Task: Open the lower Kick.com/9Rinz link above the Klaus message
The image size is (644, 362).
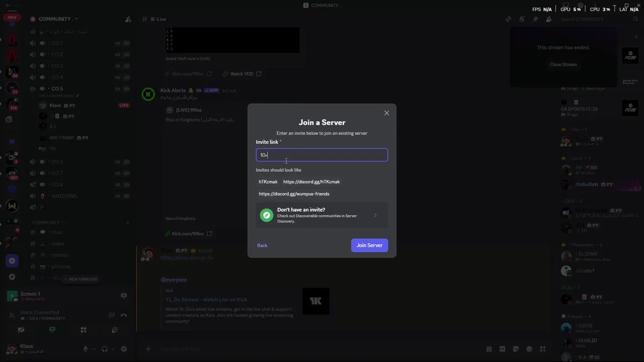Action: click(x=189, y=234)
